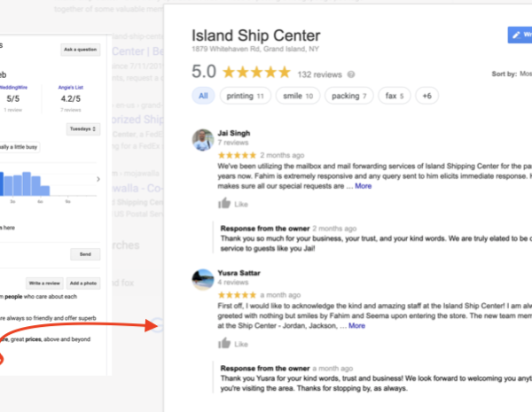Click Jai Singh's profile avatar
This screenshot has height=412, width=532.
[203, 139]
